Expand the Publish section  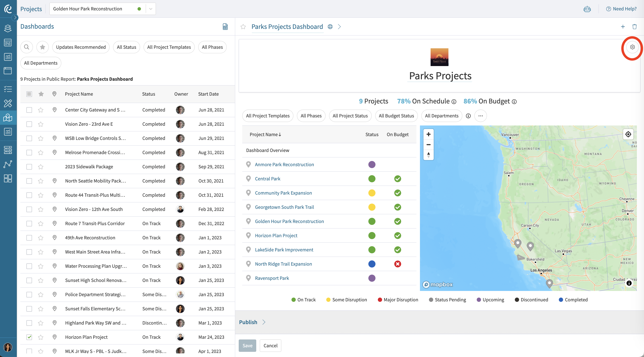252,322
